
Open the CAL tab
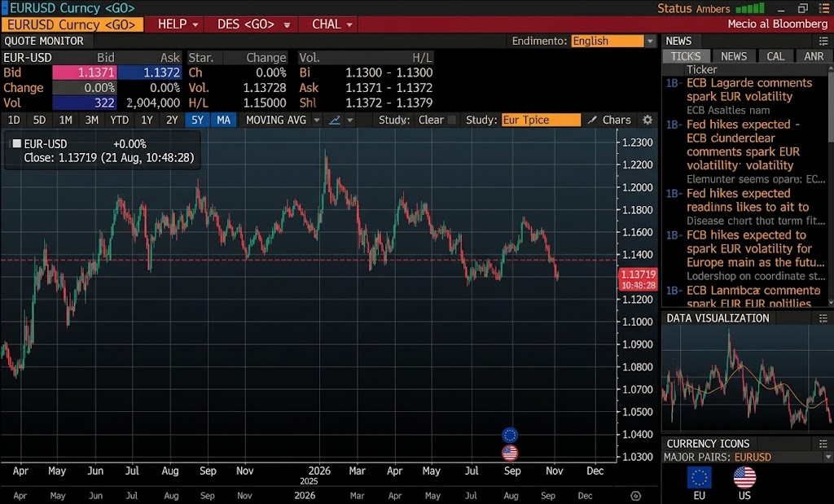pos(775,56)
